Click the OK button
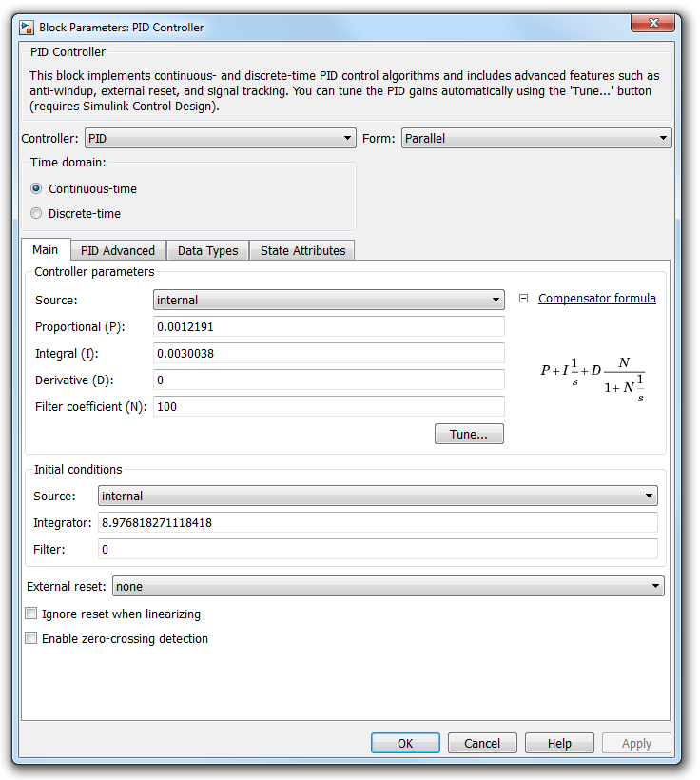The width and height of the screenshot is (700, 780). pyautogui.click(x=405, y=743)
